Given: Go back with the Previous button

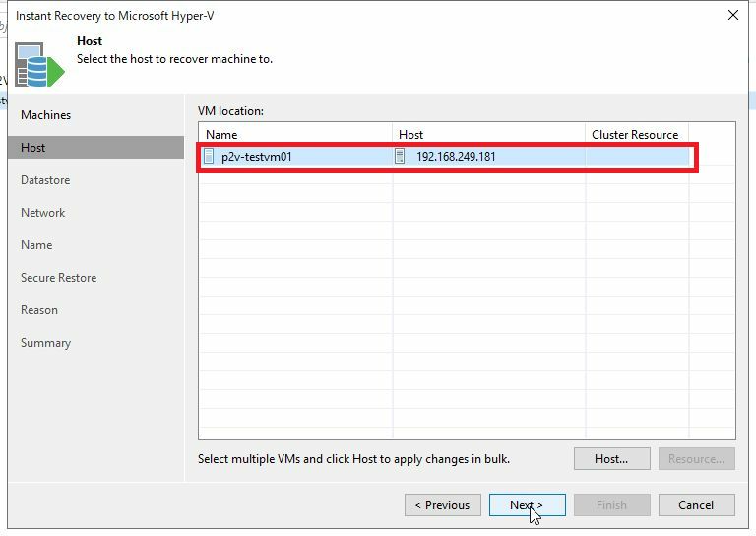Looking at the screenshot, I should click(x=442, y=505).
